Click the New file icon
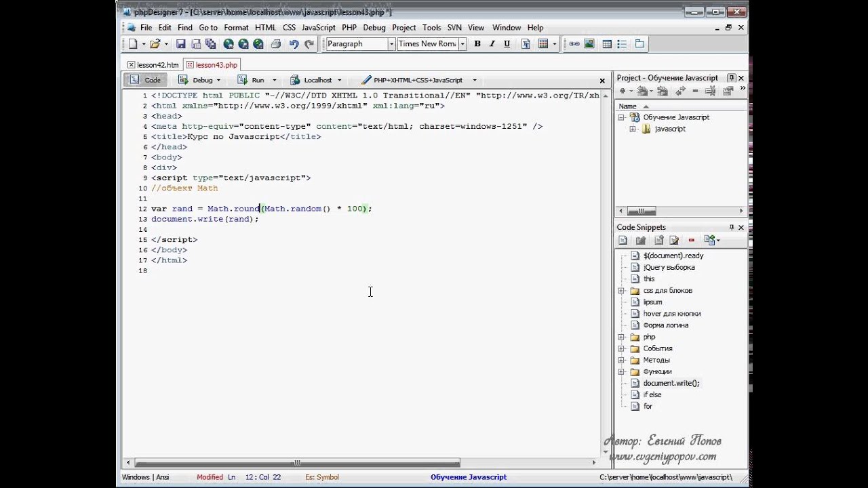 point(133,44)
